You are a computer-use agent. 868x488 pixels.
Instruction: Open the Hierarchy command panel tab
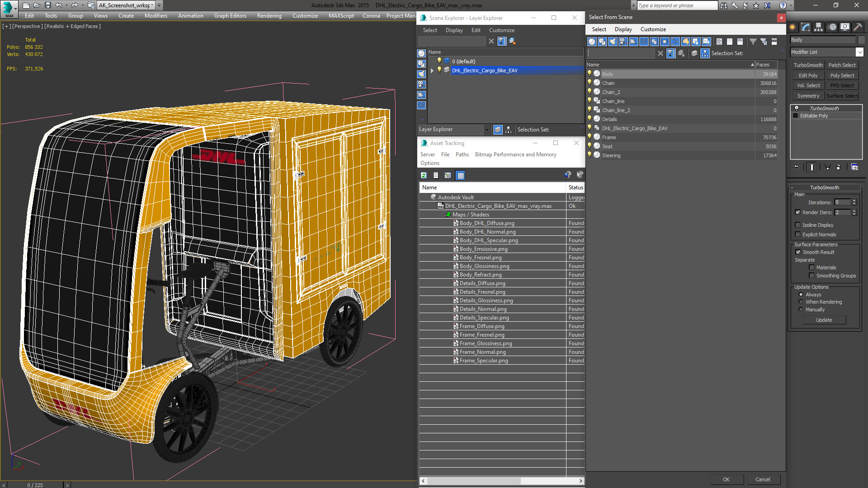[819, 27]
